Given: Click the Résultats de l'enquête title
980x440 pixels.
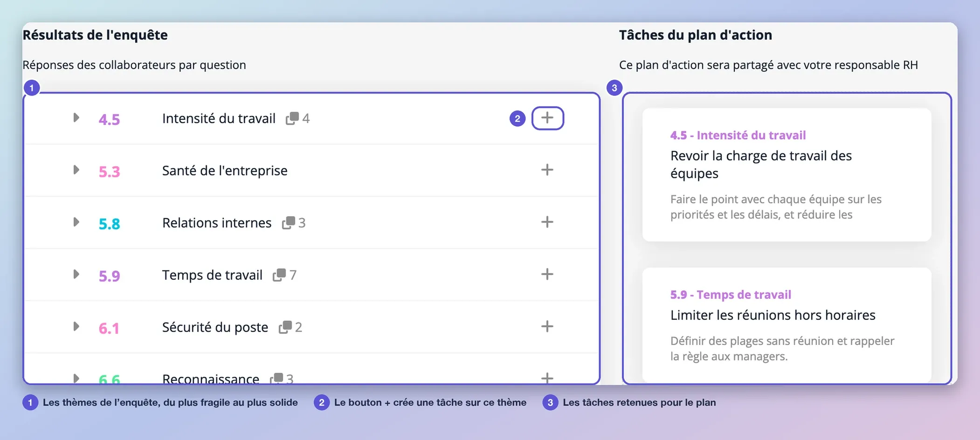Looking at the screenshot, I should click(x=95, y=35).
